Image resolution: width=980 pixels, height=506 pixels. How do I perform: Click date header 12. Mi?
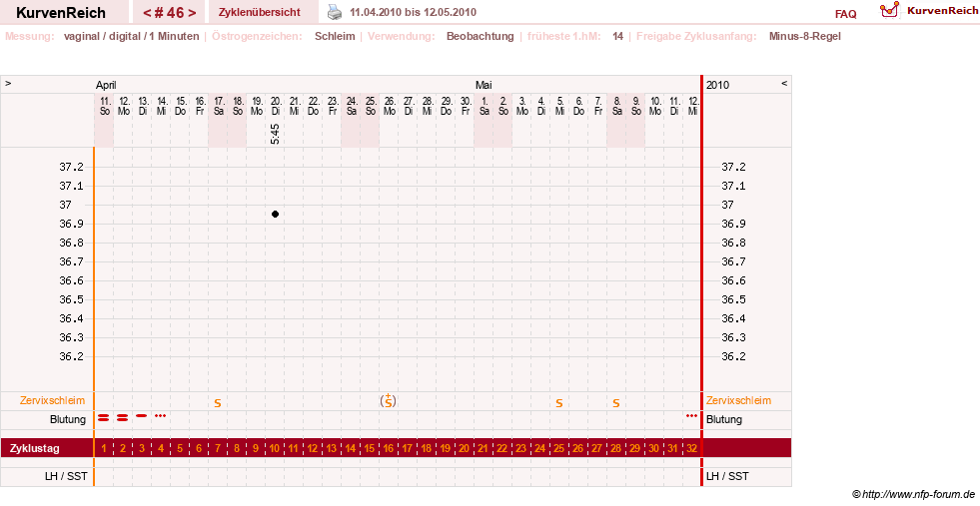tap(692, 106)
